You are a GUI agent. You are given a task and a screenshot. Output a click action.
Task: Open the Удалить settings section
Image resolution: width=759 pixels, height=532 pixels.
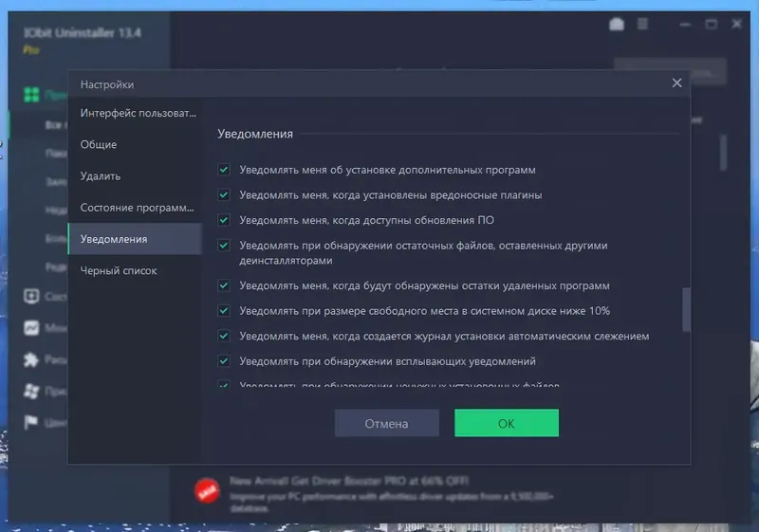[135, 176]
